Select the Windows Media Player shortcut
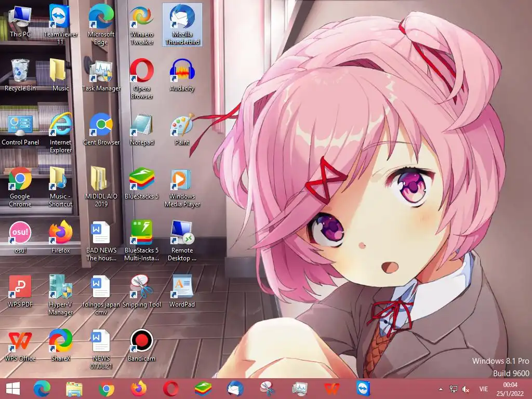The width and height of the screenshot is (532, 399). pyautogui.click(x=182, y=187)
